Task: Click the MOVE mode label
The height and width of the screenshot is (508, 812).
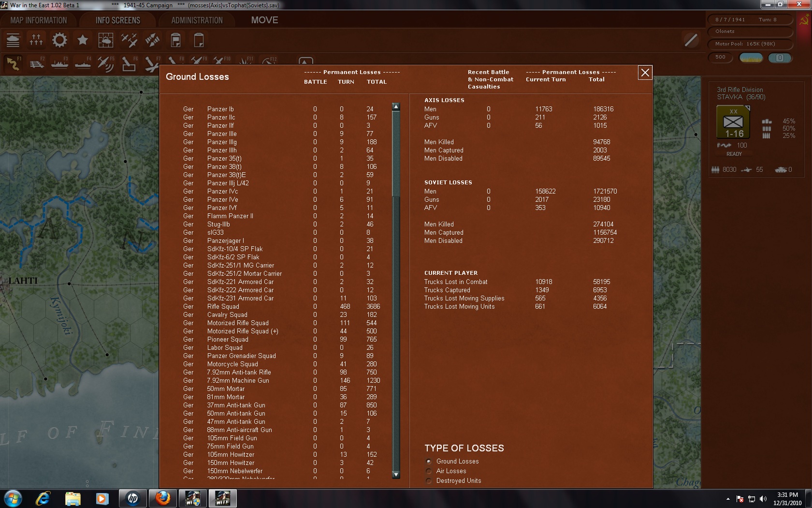Action: tap(264, 20)
